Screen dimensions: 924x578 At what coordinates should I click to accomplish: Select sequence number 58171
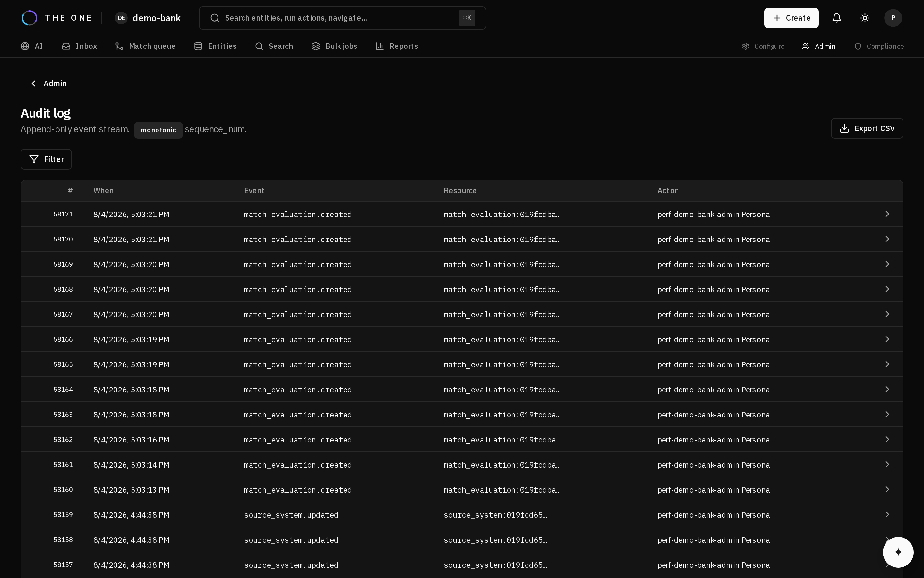(63, 214)
